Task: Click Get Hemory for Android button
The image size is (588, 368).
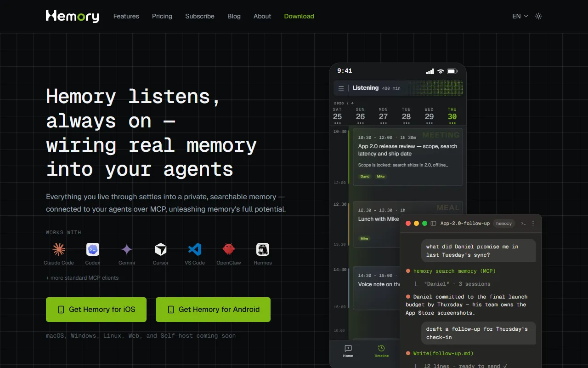Action: 213,310
